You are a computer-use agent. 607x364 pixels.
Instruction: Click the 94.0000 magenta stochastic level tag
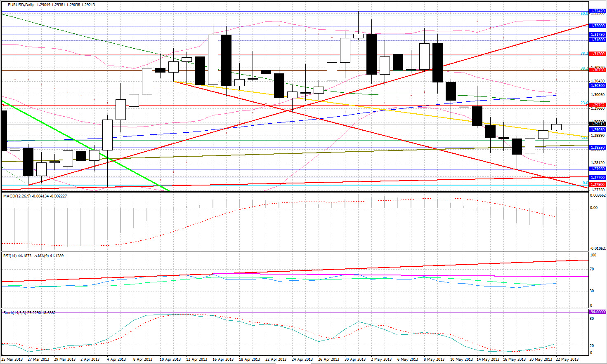(x=598, y=312)
